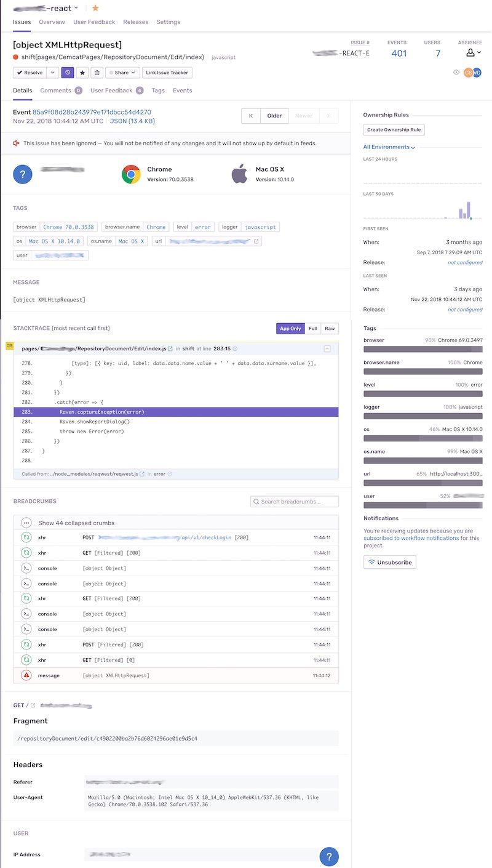
Task: Click the 401 events count
Action: click(399, 54)
